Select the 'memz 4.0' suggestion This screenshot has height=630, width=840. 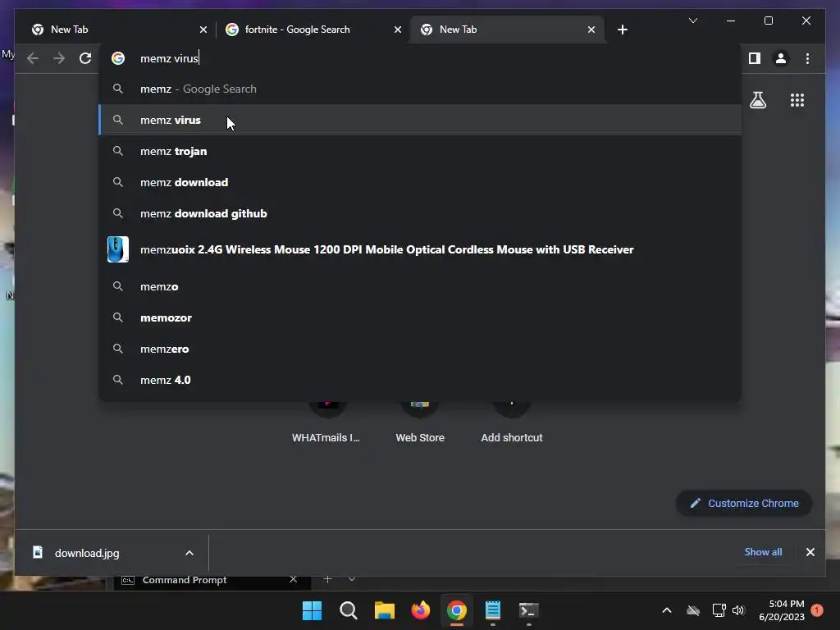click(x=420, y=380)
